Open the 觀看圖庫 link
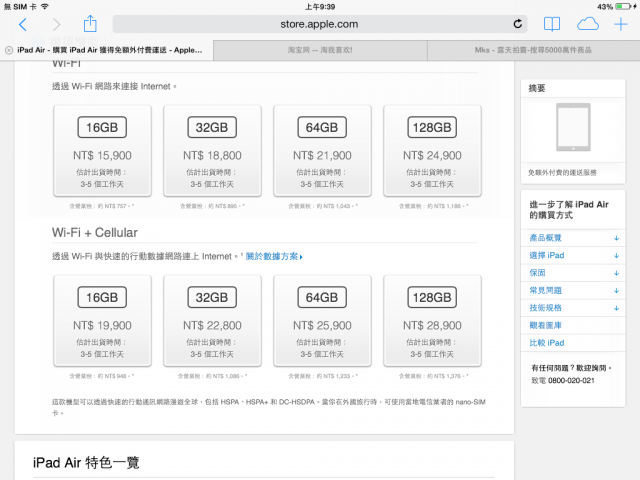Image resolution: width=640 pixels, height=480 pixels. click(545, 325)
